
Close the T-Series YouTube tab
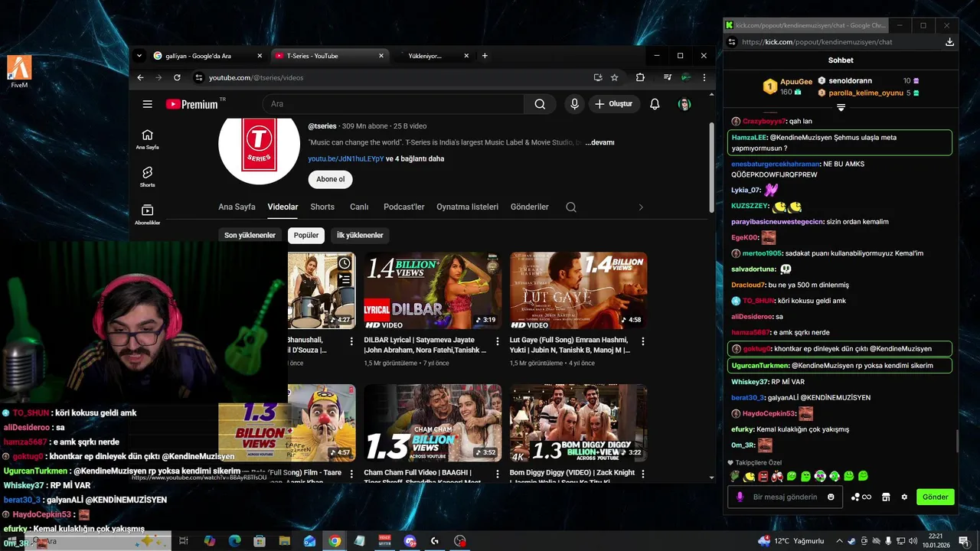pos(381,56)
